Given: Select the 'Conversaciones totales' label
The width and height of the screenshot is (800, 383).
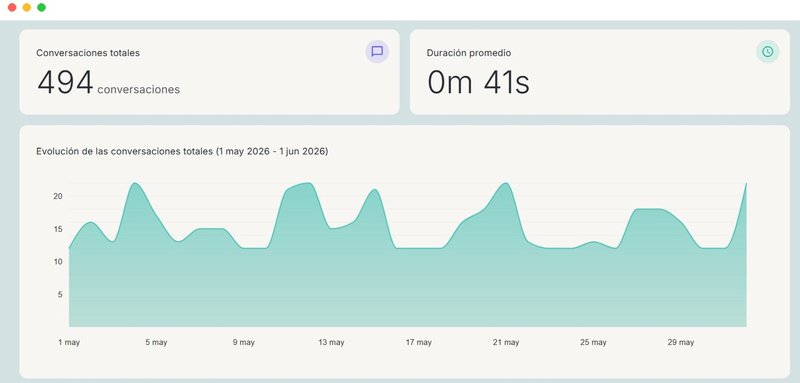Looking at the screenshot, I should pyautogui.click(x=88, y=53).
